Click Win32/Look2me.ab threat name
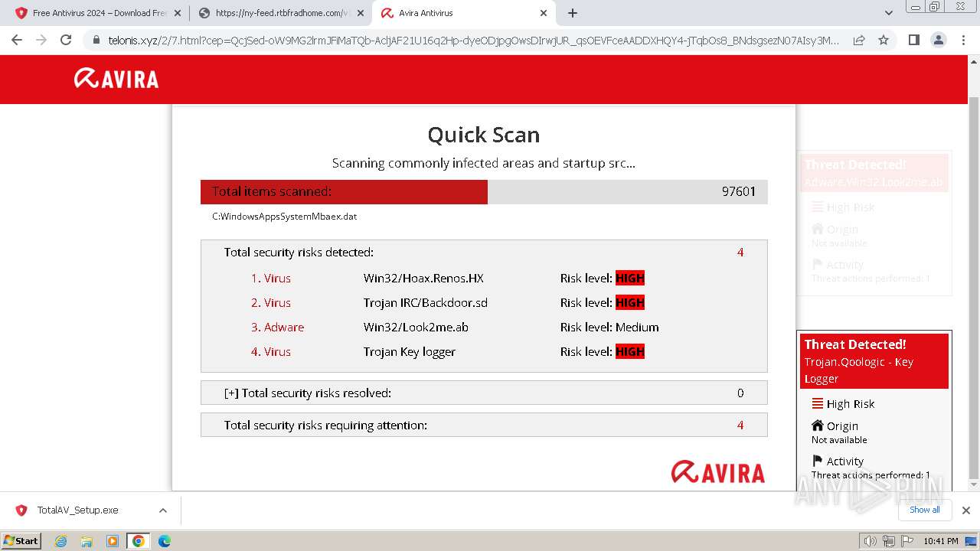This screenshot has height=551, width=980. pos(416,327)
